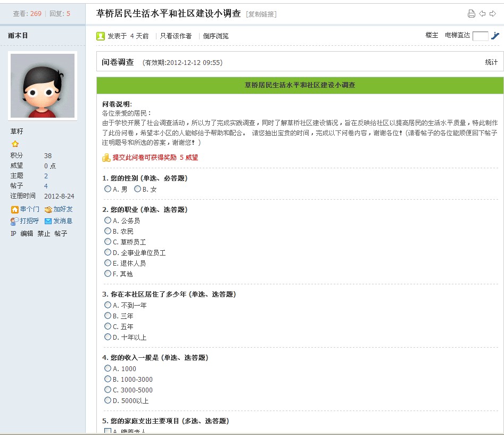Click the 草籽 user group label
The width and height of the screenshot is (504, 435).
pos(16,131)
